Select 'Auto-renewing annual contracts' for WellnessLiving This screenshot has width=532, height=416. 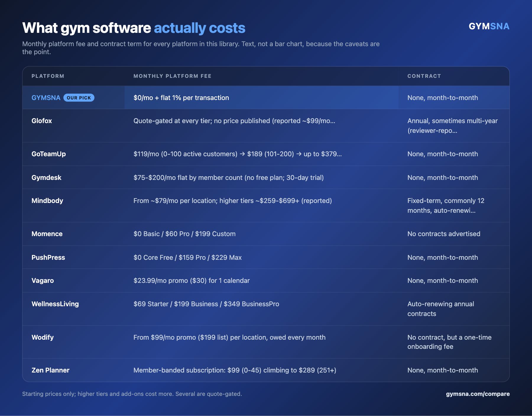coord(441,309)
